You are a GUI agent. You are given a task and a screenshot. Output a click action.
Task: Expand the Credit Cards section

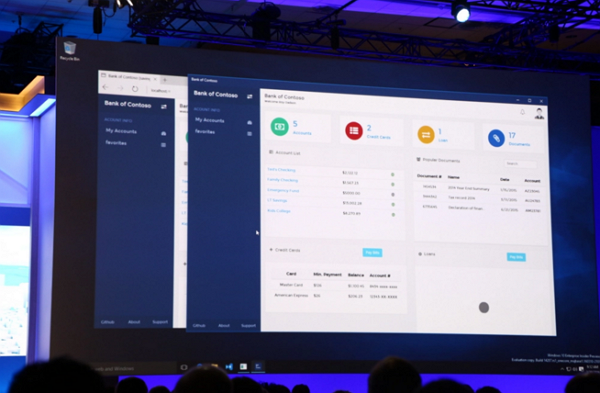285,250
